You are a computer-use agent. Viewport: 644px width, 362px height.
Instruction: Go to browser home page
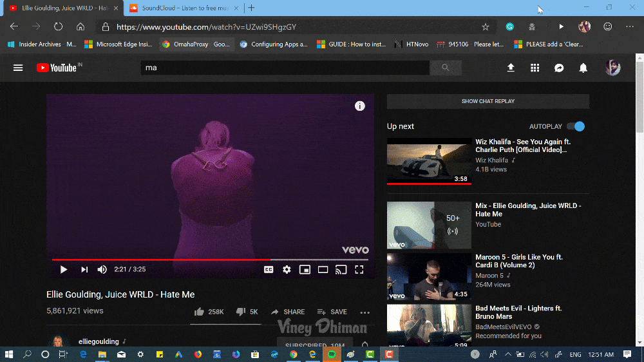pos(80,26)
